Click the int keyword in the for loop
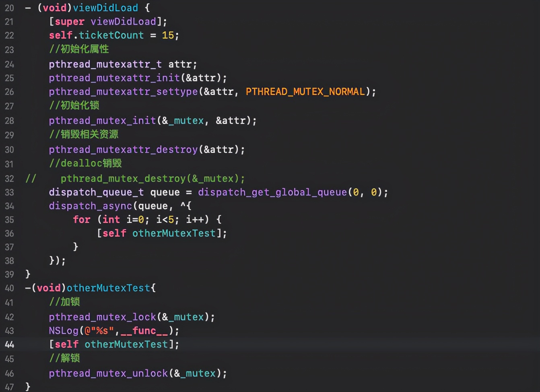The height and width of the screenshot is (392, 540). pos(111,219)
